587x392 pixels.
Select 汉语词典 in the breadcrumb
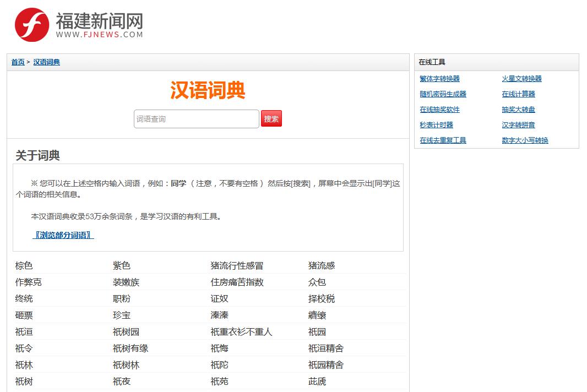pos(46,62)
